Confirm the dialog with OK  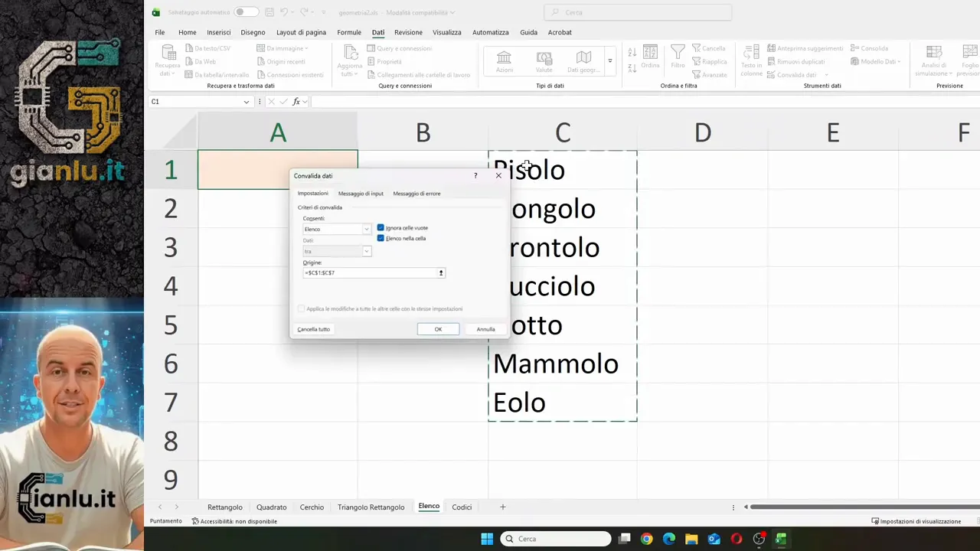(438, 329)
